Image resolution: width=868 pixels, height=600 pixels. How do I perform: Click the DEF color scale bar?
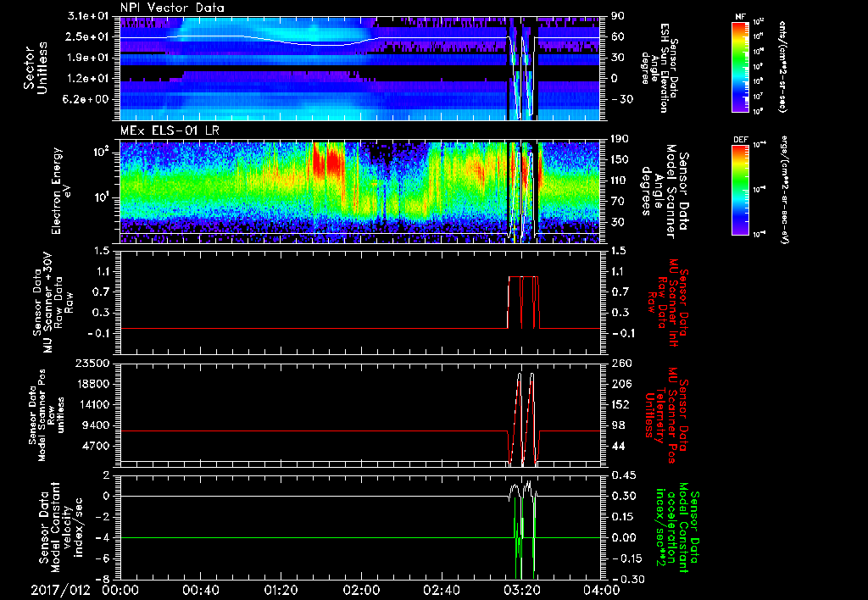point(738,188)
